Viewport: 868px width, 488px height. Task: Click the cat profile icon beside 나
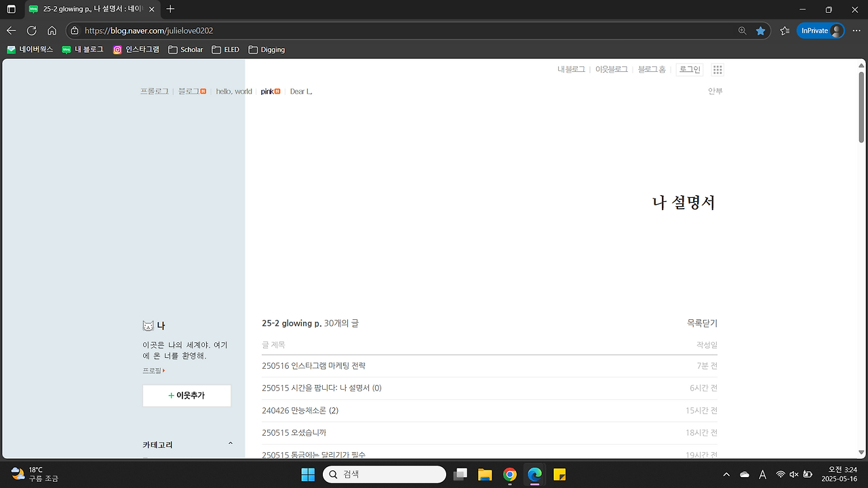click(x=146, y=325)
